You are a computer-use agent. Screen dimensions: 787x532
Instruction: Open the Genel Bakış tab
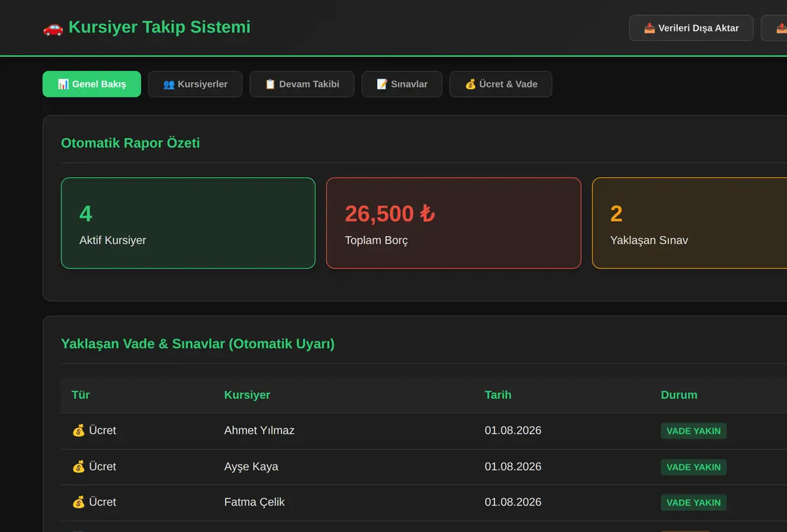[x=92, y=84]
